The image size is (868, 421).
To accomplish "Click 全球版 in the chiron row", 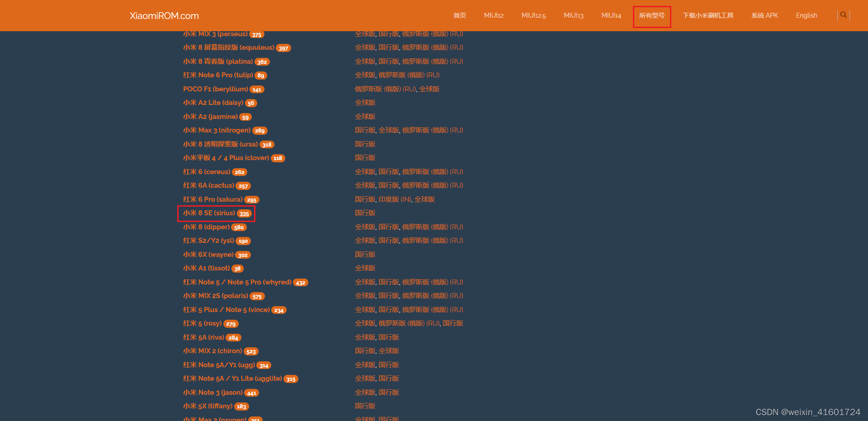I will (389, 351).
